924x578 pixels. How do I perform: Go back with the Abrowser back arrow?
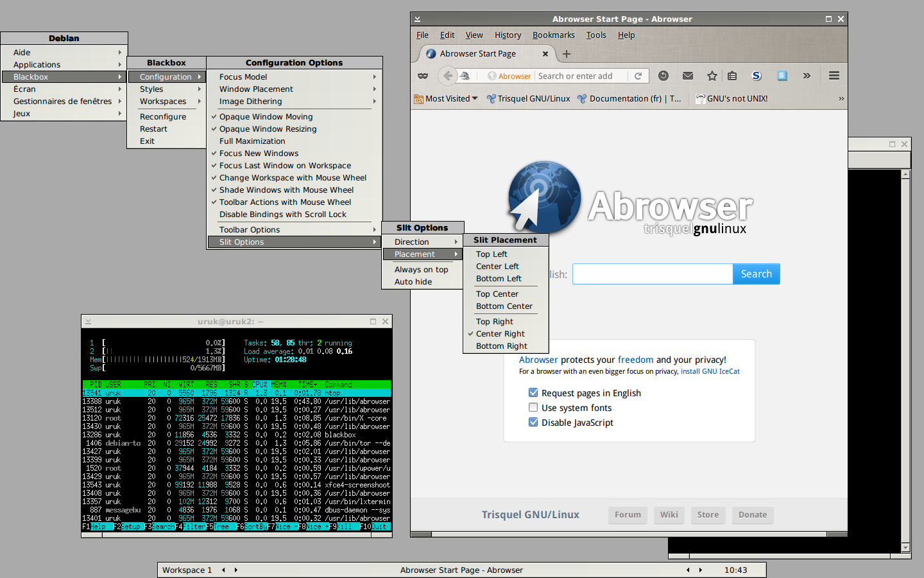pos(448,76)
